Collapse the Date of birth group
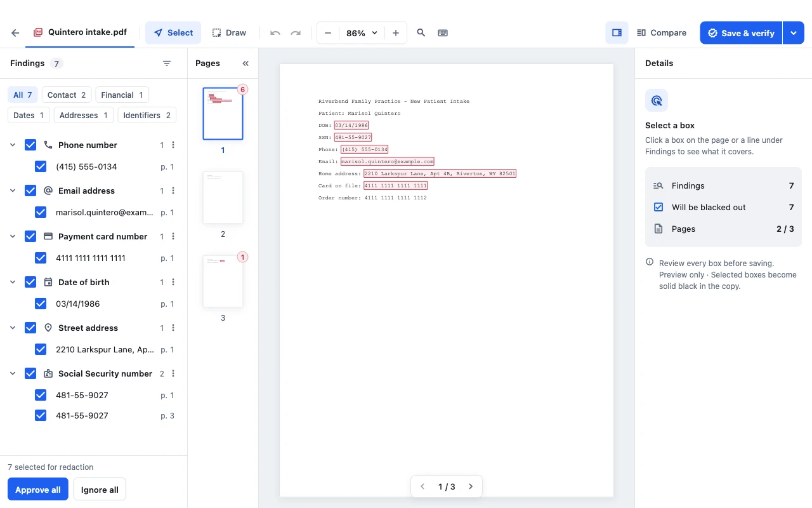The height and width of the screenshot is (508, 812). point(13,282)
